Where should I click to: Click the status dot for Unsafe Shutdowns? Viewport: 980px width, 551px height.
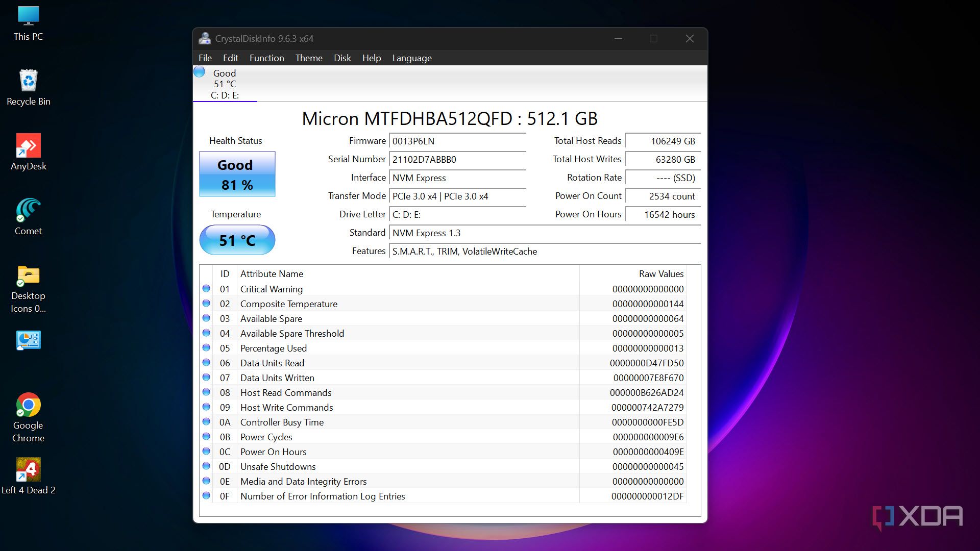pos(206,466)
